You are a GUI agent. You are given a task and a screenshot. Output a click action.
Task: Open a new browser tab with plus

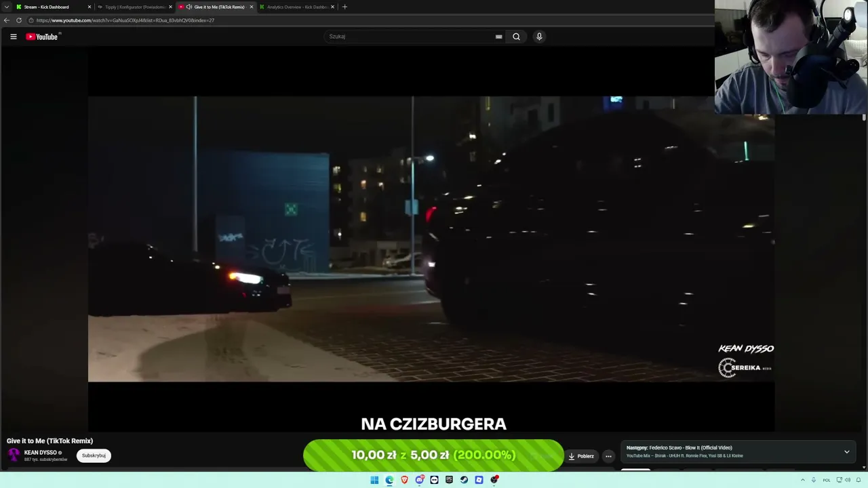tap(344, 7)
